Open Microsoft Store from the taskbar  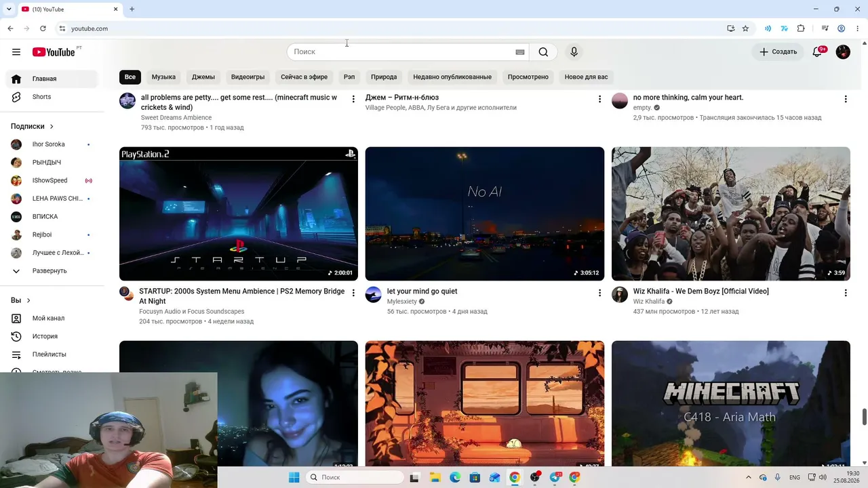475,477
